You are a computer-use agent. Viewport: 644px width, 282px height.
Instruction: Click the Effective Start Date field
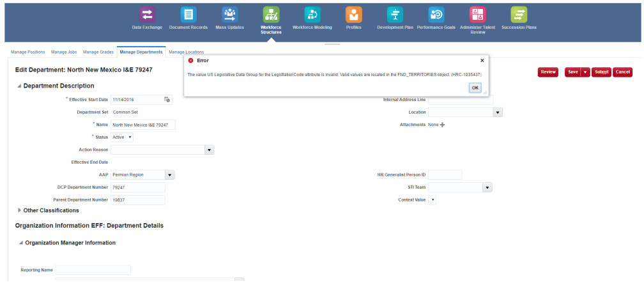[137, 100]
